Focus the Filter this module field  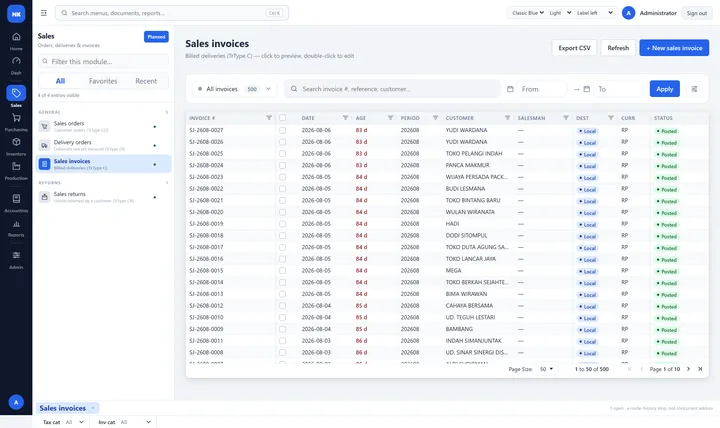(103, 61)
